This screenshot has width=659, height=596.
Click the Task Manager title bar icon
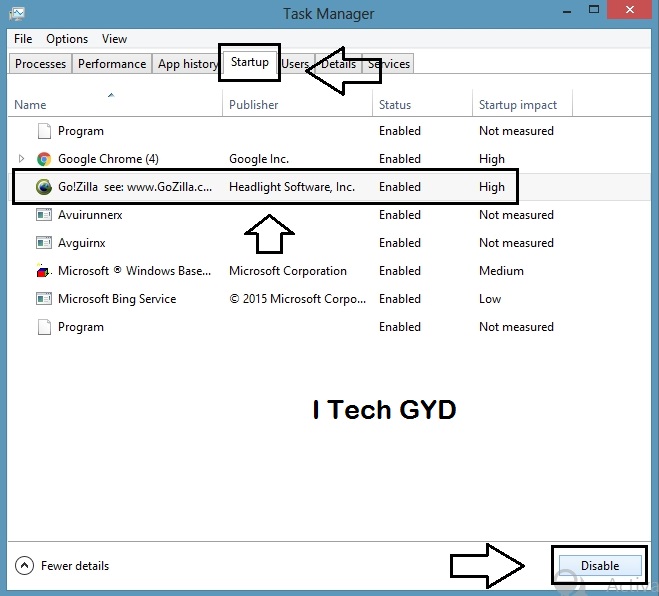tap(17, 13)
